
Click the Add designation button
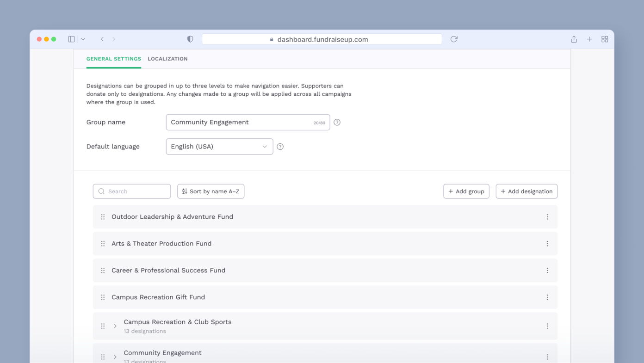tap(526, 191)
